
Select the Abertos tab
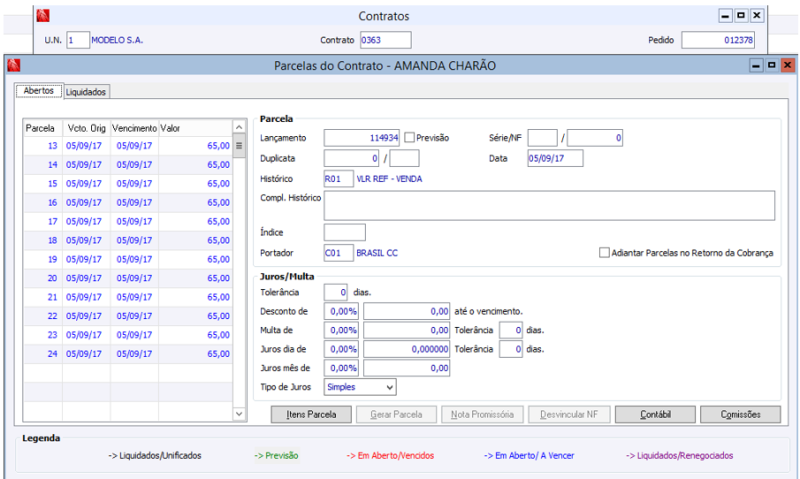click(38, 91)
